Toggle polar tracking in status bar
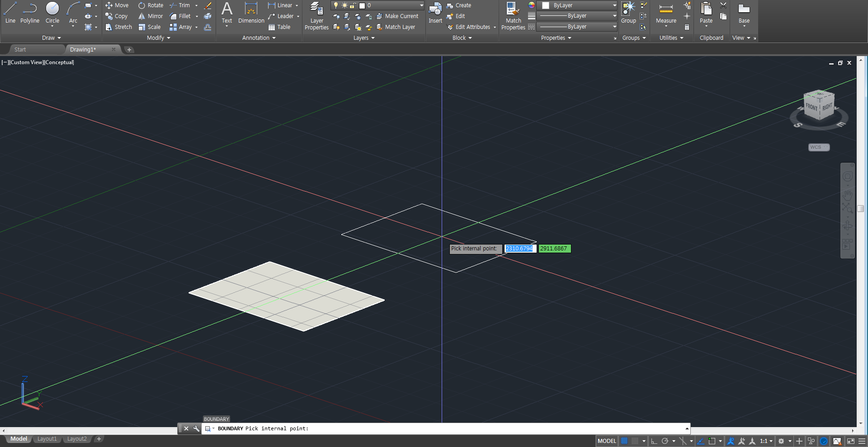 [x=665, y=441]
